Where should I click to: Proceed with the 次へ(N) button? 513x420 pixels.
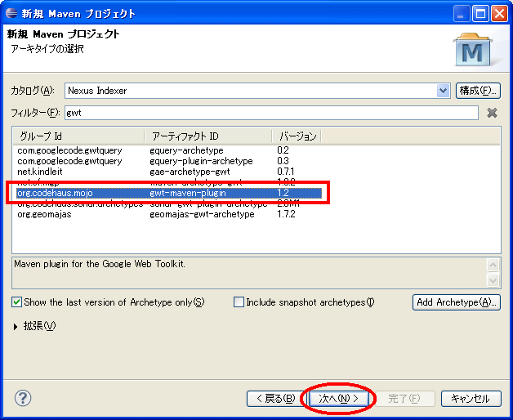tap(339, 399)
